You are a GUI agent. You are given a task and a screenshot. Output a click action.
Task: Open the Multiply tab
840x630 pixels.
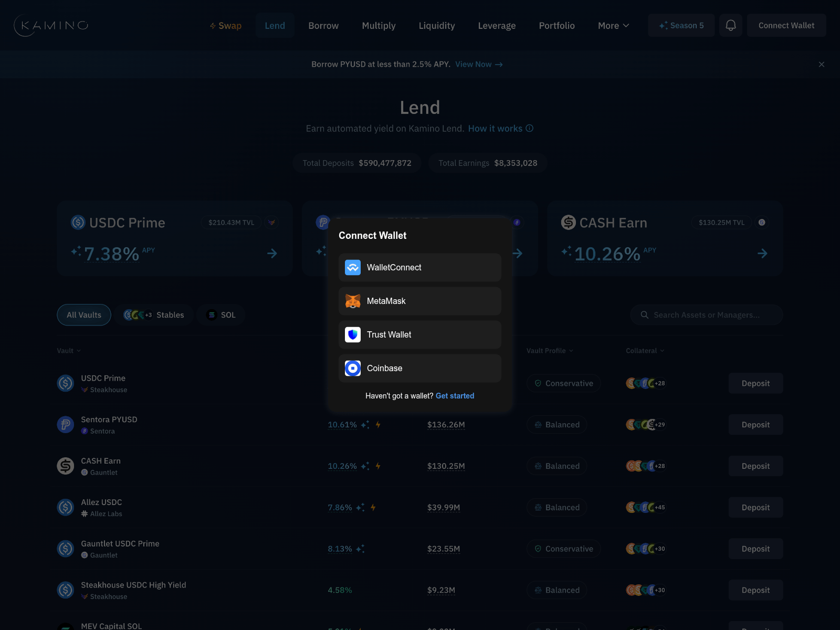(379, 26)
